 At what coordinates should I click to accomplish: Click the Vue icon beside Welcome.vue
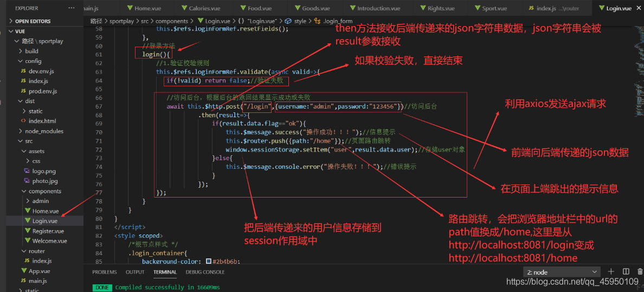[27, 241]
